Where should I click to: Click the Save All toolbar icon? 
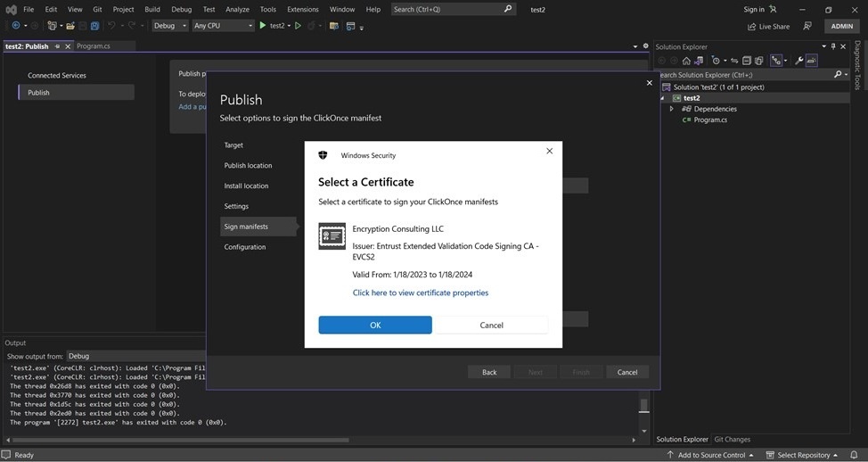(x=94, y=26)
